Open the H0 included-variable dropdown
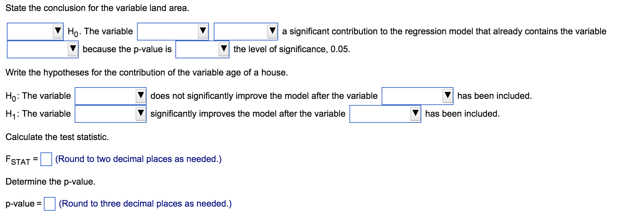The height and width of the screenshot is (221, 644). coord(416,95)
